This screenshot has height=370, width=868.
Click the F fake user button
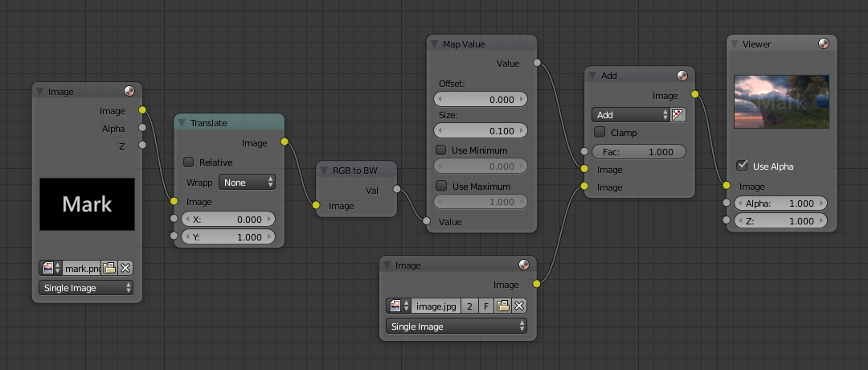point(486,306)
